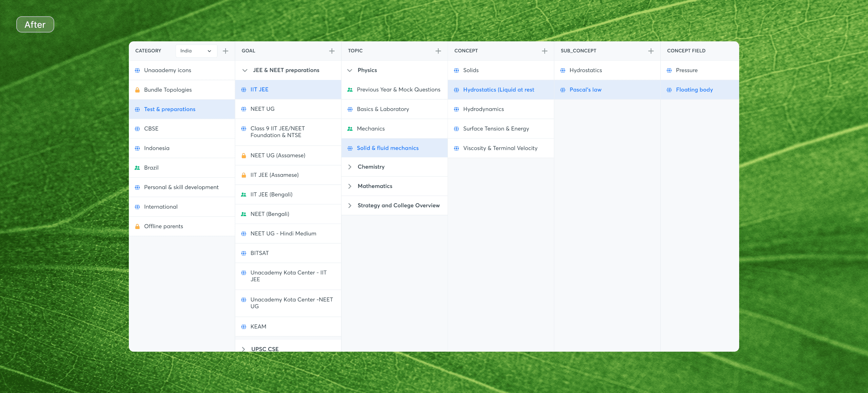
Task: Select the CBSE category
Action: [151, 129]
